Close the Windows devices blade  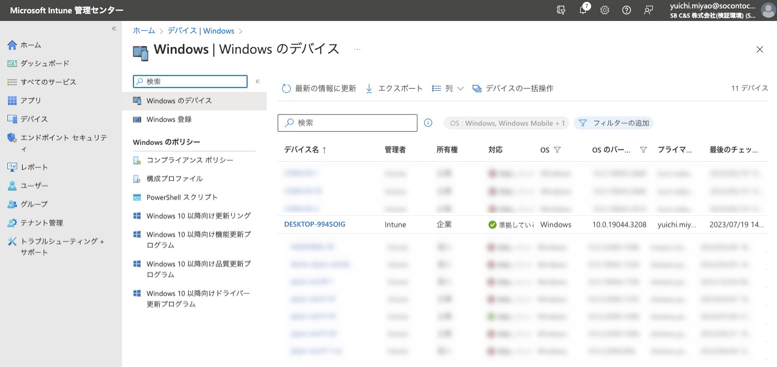coord(760,49)
